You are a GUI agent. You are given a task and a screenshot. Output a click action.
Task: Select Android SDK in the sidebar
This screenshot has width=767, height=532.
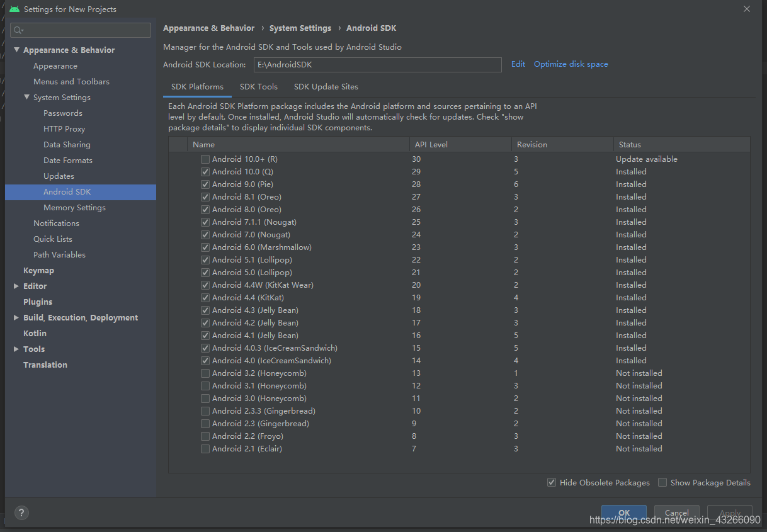(x=81, y=192)
